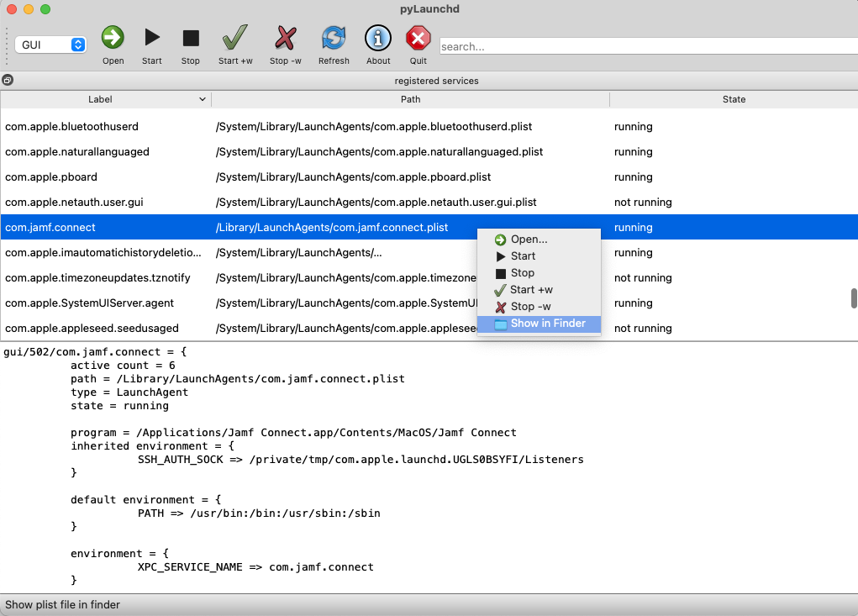Image resolution: width=858 pixels, height=616 pixels.
Task: Refresh the registered services list
Action: click(334, 39)
